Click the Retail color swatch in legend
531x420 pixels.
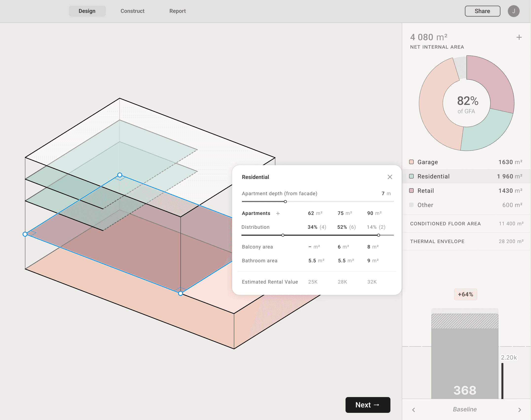[x=411, y=191]
